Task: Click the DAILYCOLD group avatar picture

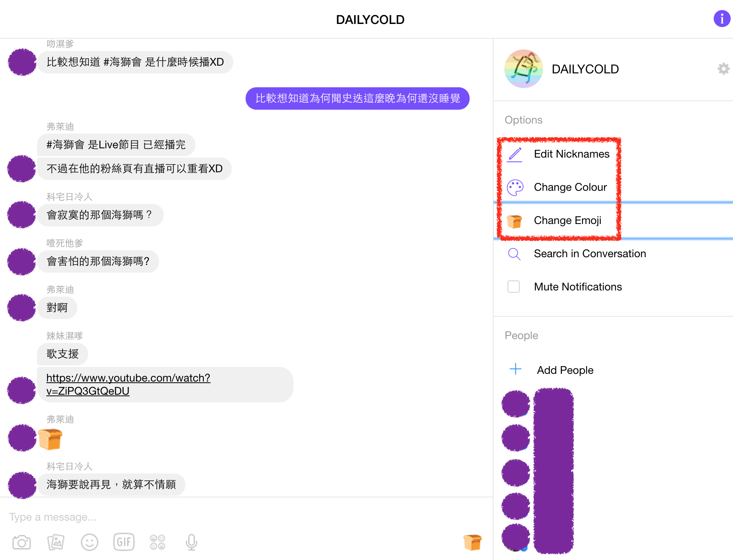Action: pos(523,69)
